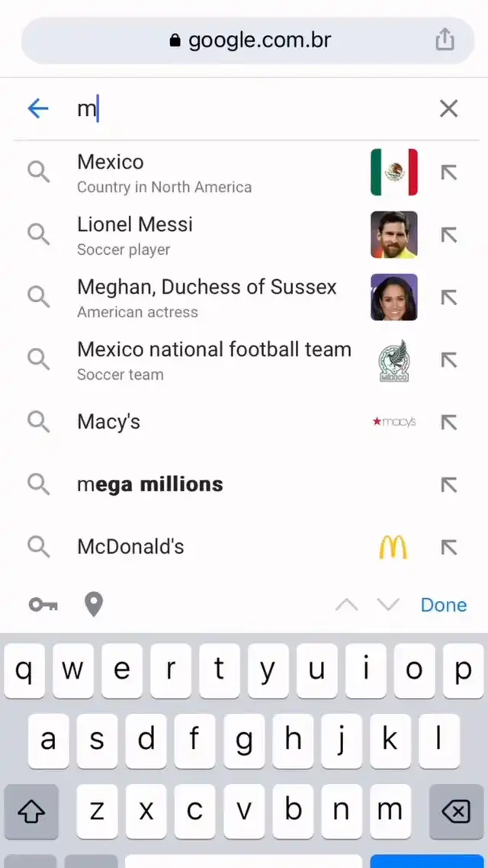Open the McDonald's search suggestion
488x868 pixels.
click(130, 547)
